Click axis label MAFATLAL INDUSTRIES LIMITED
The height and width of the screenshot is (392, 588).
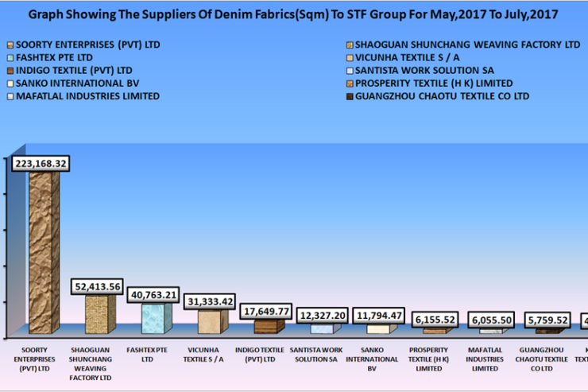pos(485,359)
